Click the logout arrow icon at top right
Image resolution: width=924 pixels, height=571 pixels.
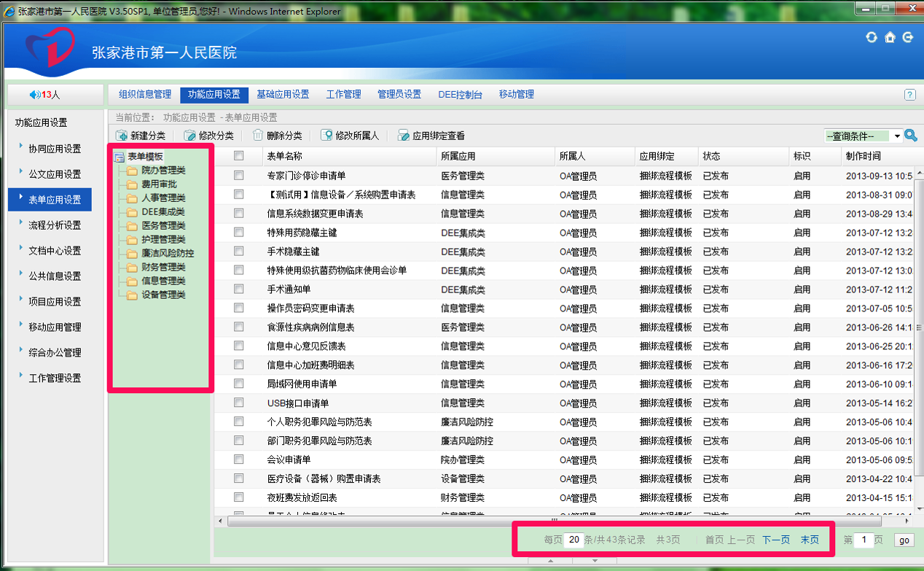pyautogui.click(x=908, y=36)
